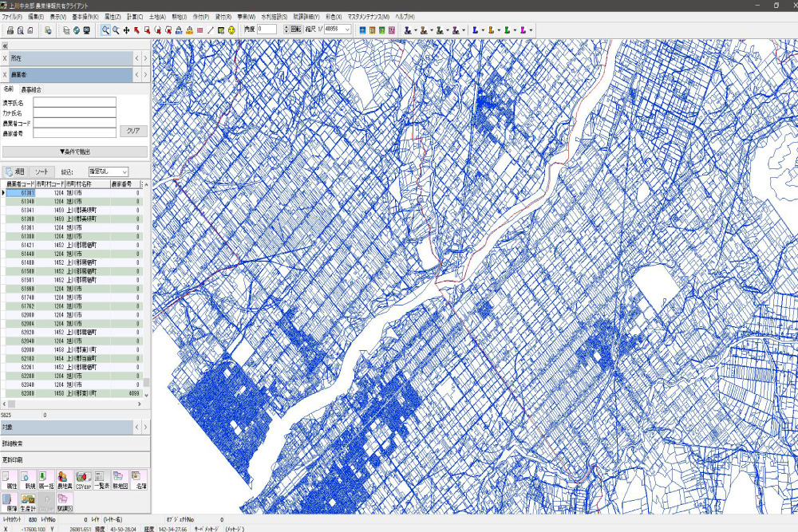
Task: Click the クリア button
Action: (x=132, y=131)
